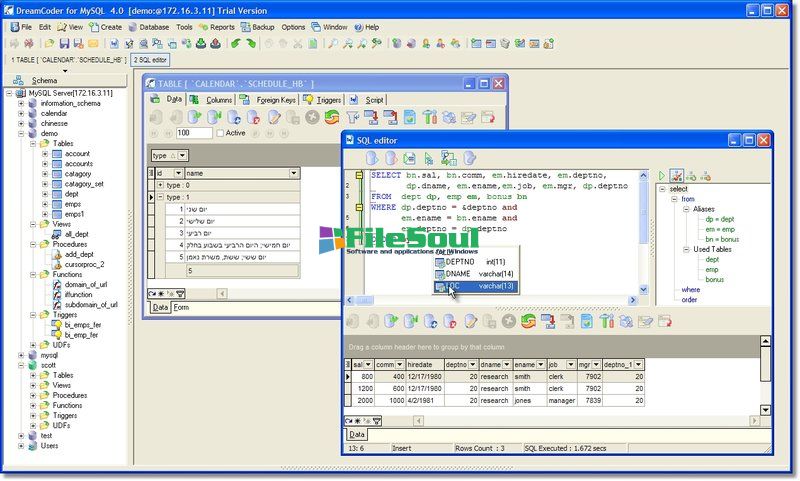800x481 pixels.
Task: Expand the calendar database node
Action: click(x=20, y=113)
